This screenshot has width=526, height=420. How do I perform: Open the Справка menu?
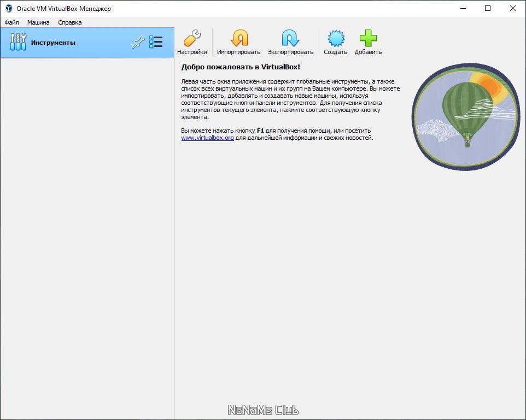pos(70,22)
